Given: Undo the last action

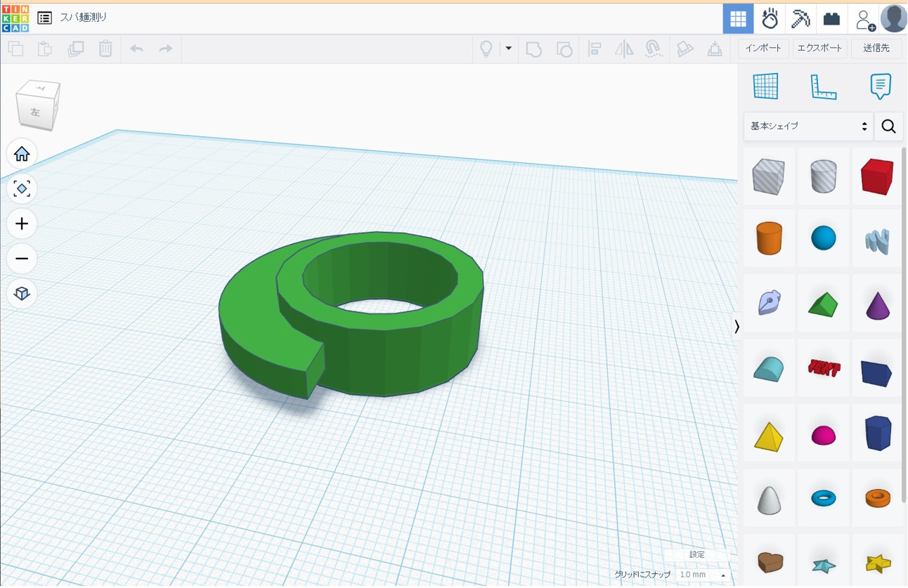Looking at the screenshot, I should point(137,48).
